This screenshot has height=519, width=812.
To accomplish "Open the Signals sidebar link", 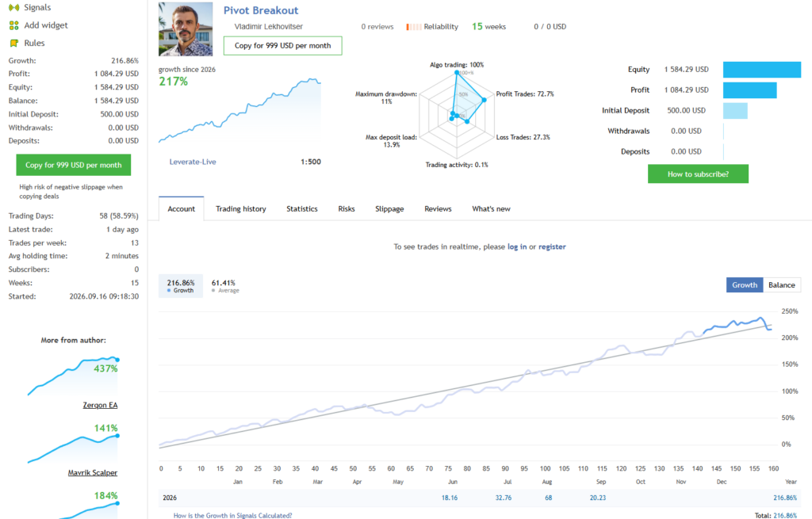I will click(37, 7).
